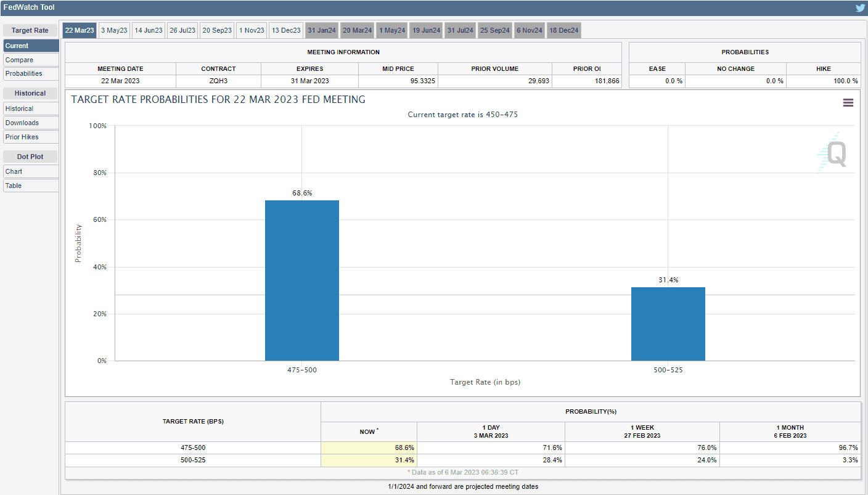Select the 13 Dec23 meeting tab
Screen dimensions: 868x495
(286, 30)
